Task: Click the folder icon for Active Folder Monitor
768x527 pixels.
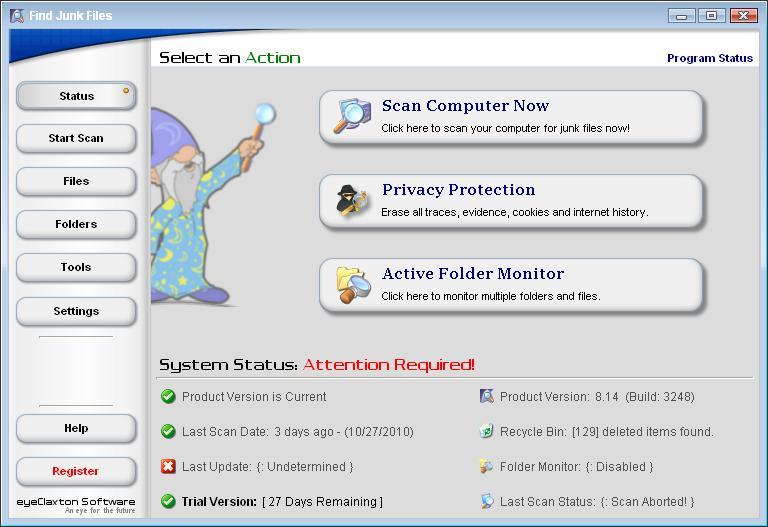Action: (352, 284)
